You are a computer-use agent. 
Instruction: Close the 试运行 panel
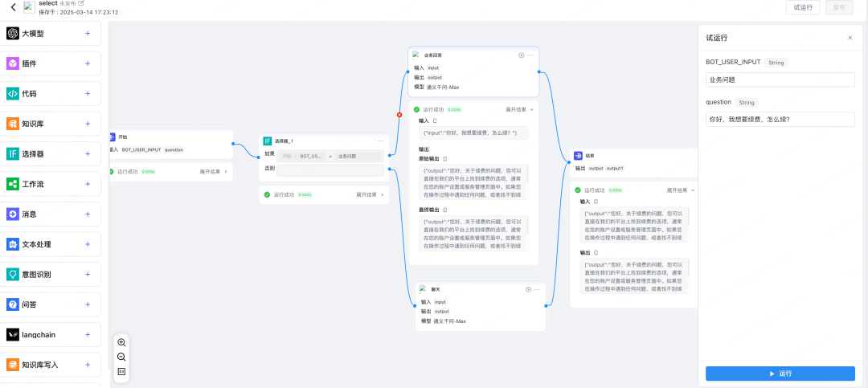(x=850, y=38)
